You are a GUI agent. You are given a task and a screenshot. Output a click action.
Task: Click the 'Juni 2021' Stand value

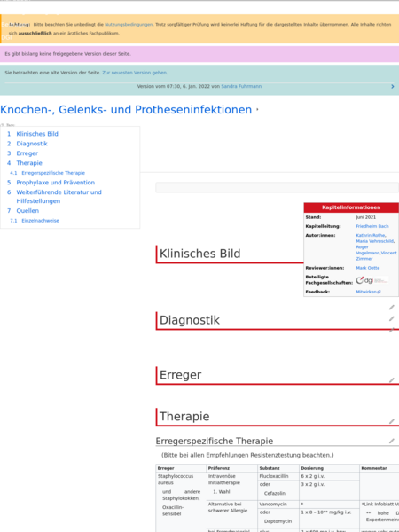coord(365,217)
